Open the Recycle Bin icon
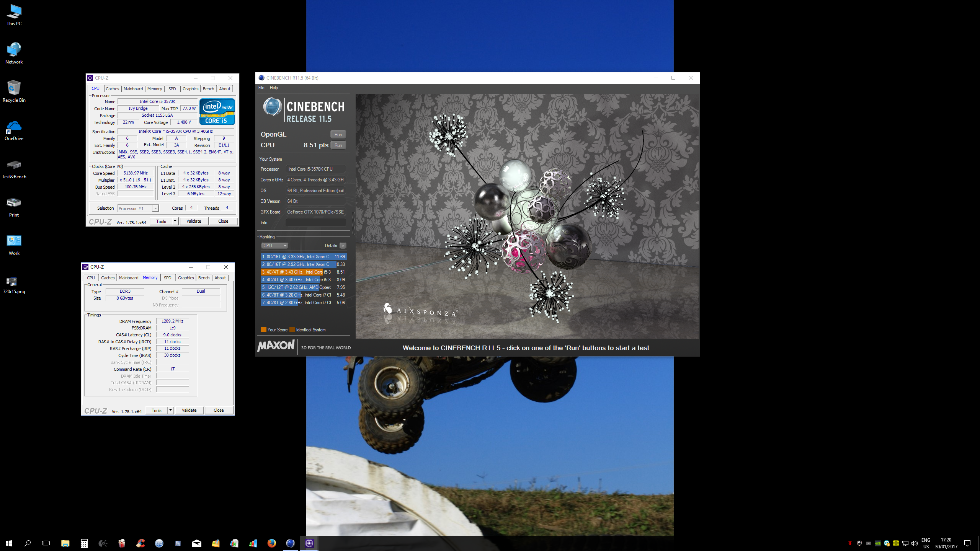Image resolution: width=980 pixels, height=551 pixels. click(14, 92)
